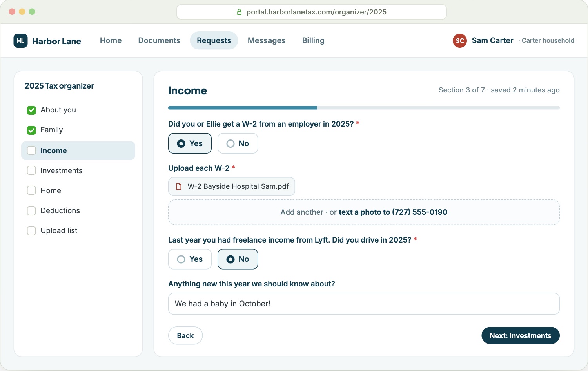Open About you section in sidebar
Viewport: 588px width, 371px height.
tap(78, 110)
